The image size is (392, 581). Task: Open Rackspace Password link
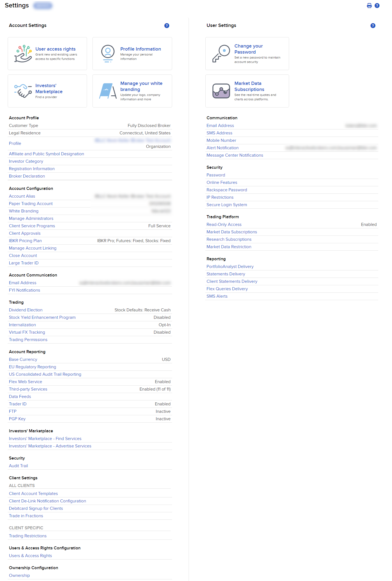(227, 190)
